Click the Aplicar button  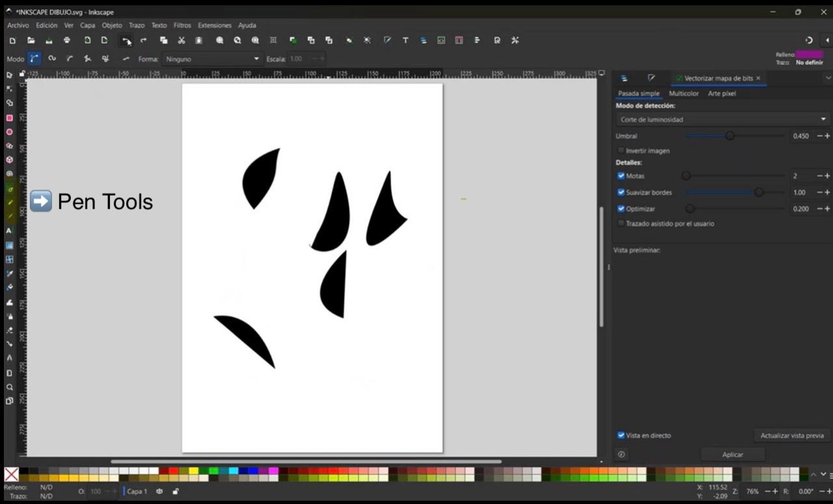tap(733, 455)
